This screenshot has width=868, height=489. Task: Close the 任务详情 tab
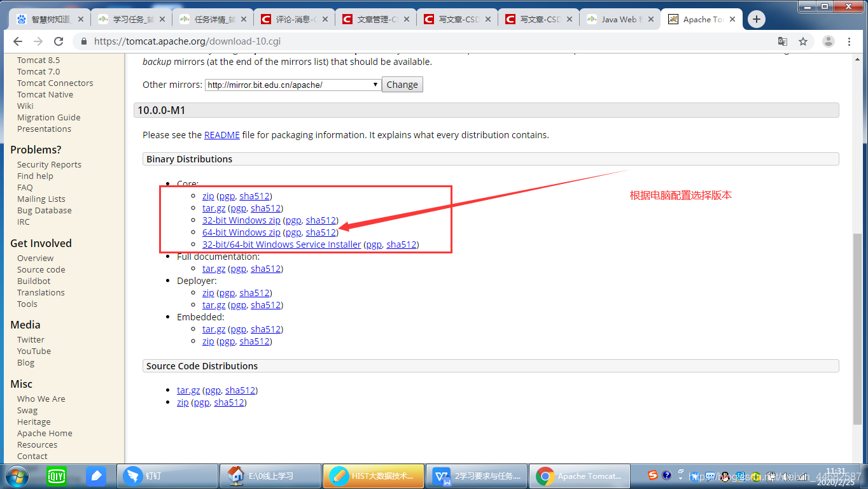tap(243, 19)
